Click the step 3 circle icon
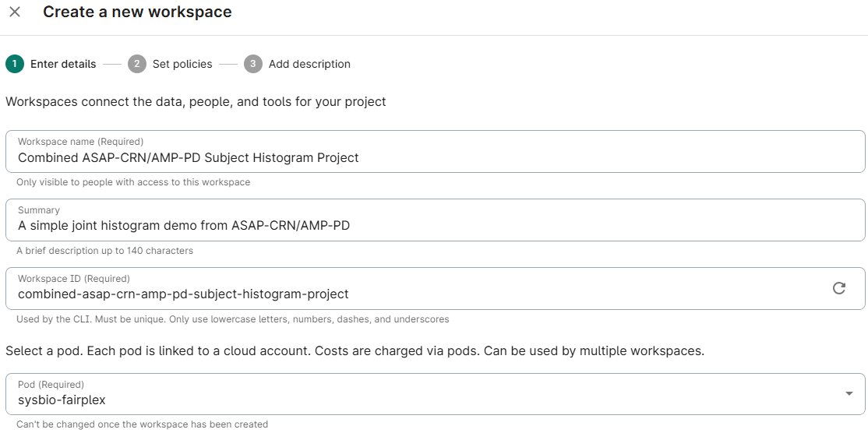868x440 pixels. [x=252, y=64]
